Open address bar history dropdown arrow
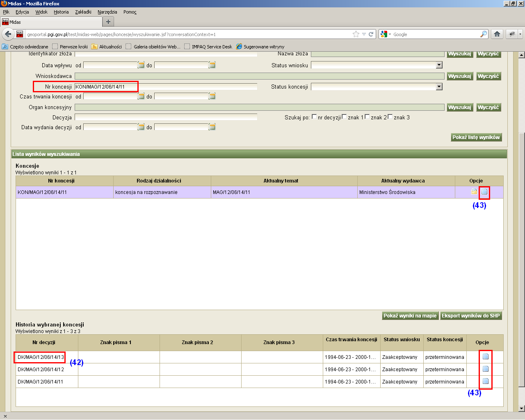Viewport: 525px width, 420px height. coord(364,34)
